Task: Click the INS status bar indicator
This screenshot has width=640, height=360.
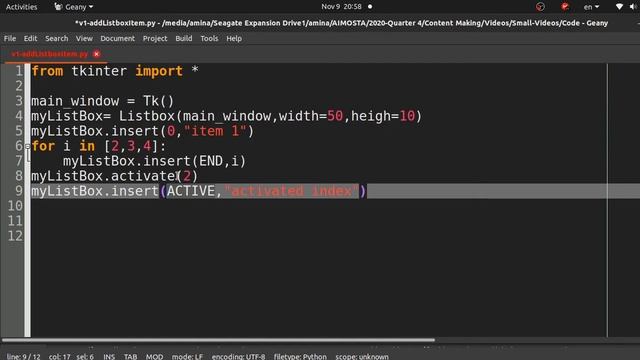Action: click(x=109, y=356)
